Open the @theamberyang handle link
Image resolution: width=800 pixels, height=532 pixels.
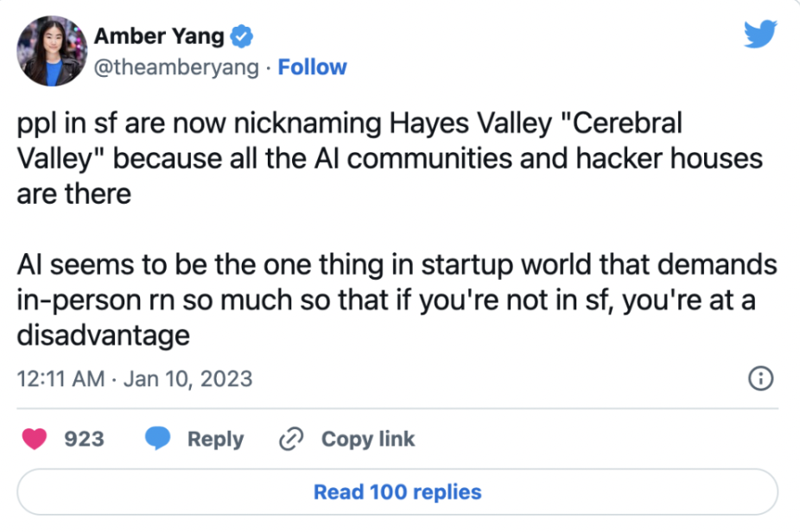[x=175, y=67]
